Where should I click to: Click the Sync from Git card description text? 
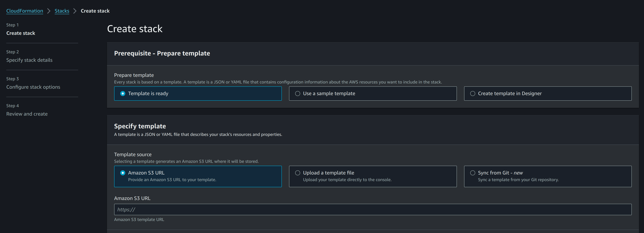pyautogui.click(x=518, y=180)
